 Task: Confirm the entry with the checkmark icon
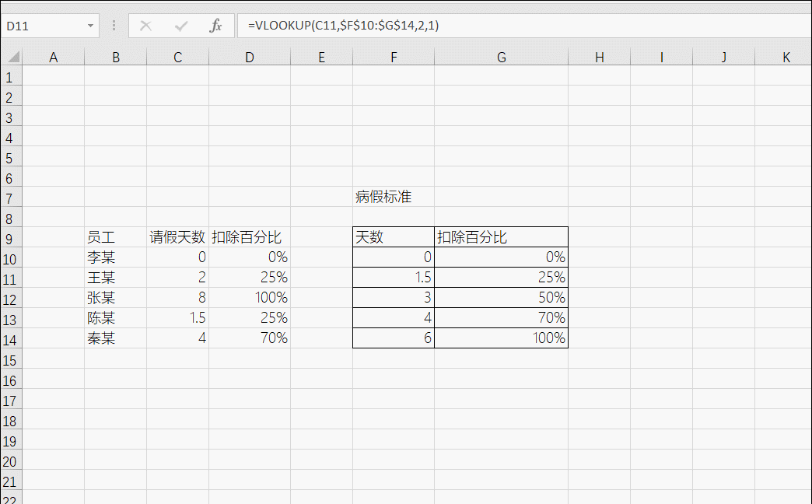point(181,26)
